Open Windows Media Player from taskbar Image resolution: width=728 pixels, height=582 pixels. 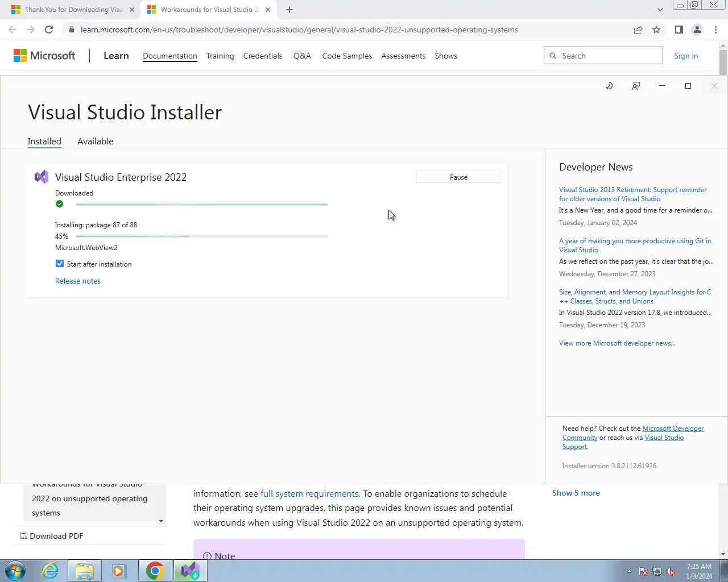[x=119, y=571]
